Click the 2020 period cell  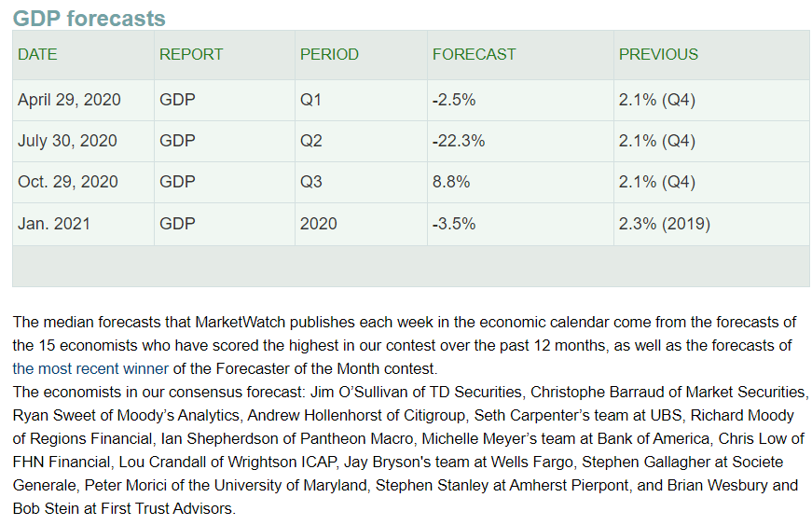(x=361, y=224)
